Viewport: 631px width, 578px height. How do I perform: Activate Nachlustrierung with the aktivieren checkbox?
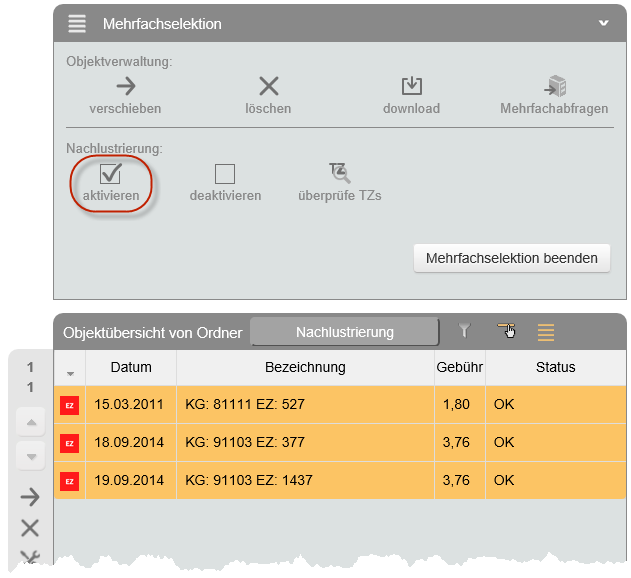pyautogui.click(x=111, y=173)
